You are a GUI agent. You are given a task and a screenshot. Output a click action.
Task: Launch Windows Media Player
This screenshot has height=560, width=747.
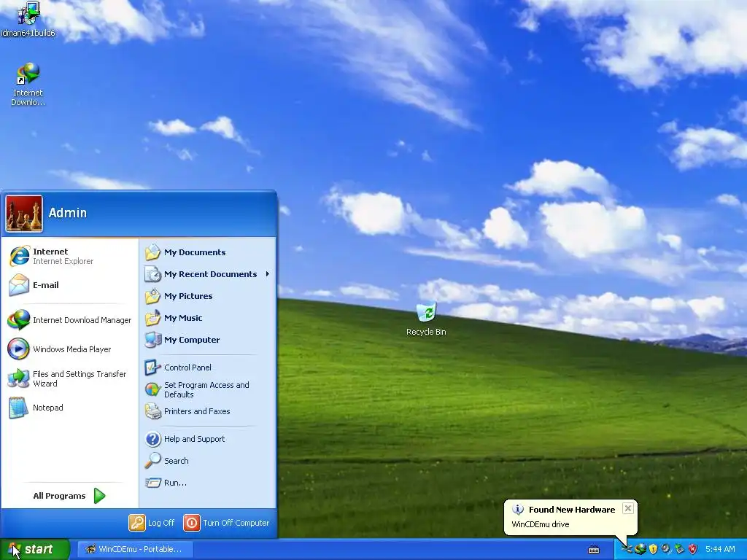(x=70, y=349)
